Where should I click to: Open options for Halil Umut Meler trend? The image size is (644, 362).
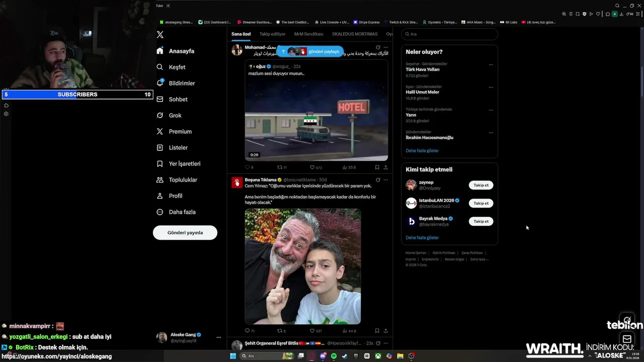(x=491, y=87)
